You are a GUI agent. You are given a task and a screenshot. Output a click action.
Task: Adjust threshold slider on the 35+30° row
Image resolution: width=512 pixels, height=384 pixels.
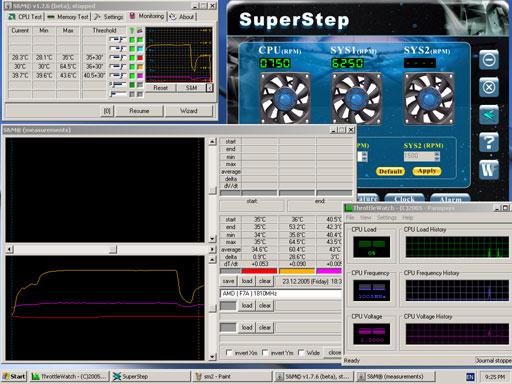(118, 58)
